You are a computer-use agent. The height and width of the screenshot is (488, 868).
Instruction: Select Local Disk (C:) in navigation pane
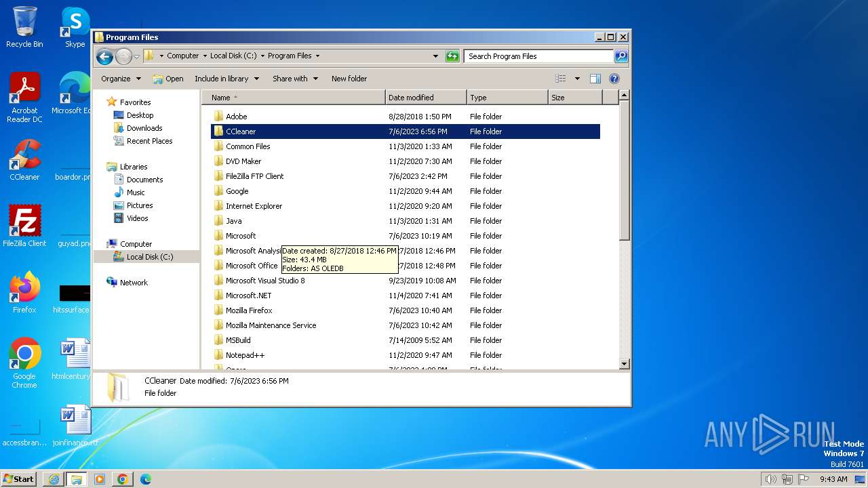149,257
